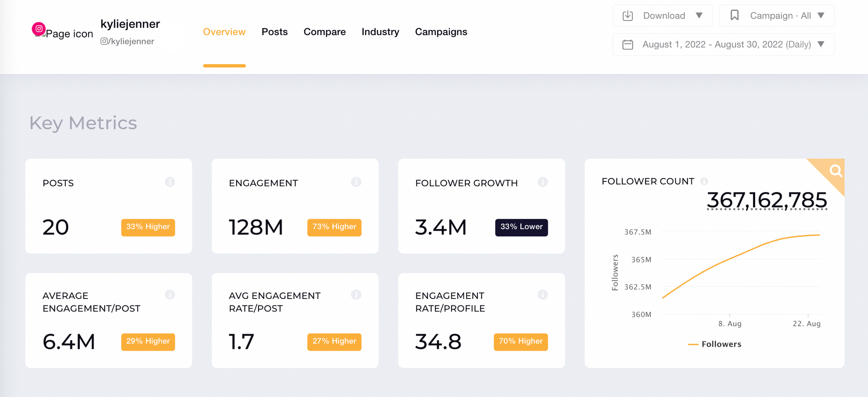Click the 33% Higher badge on Posts

pos(148,227)
